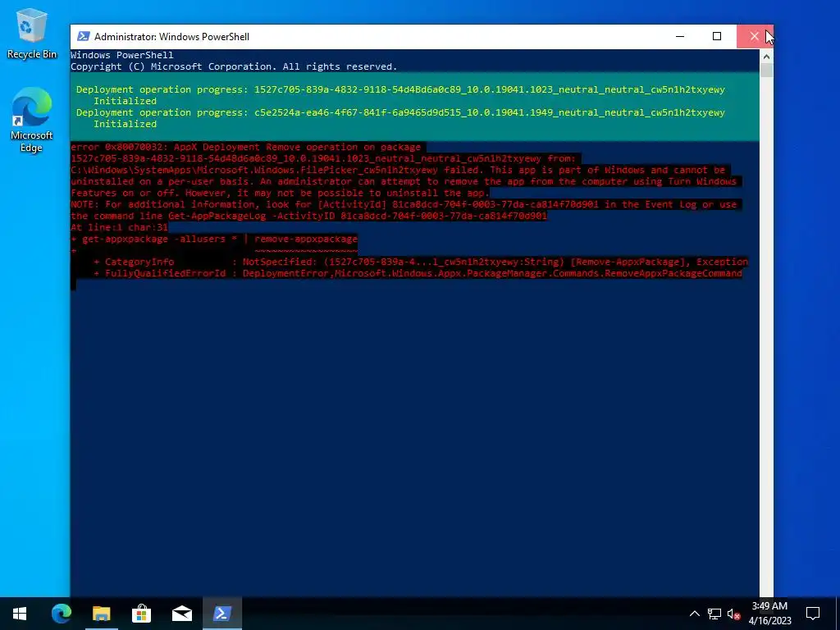Image resolution: width=840 pixels, height=630 pixels.
Task: Maximize the PowerShell window
Action: [717, 36]
